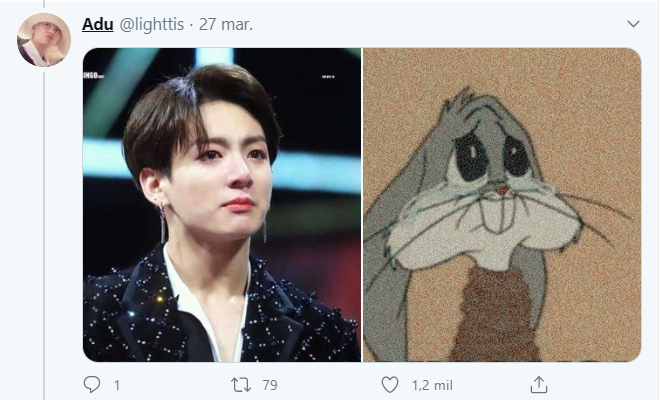This screenshot has height=400, width=660.
Task: Click the reply speech bubble icon
Action: [92, 384]
